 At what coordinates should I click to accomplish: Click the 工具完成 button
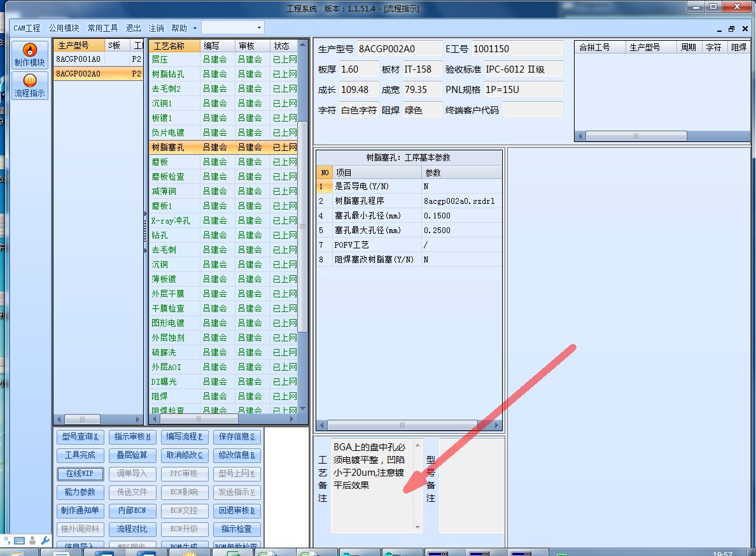click(x=80, y=455)
